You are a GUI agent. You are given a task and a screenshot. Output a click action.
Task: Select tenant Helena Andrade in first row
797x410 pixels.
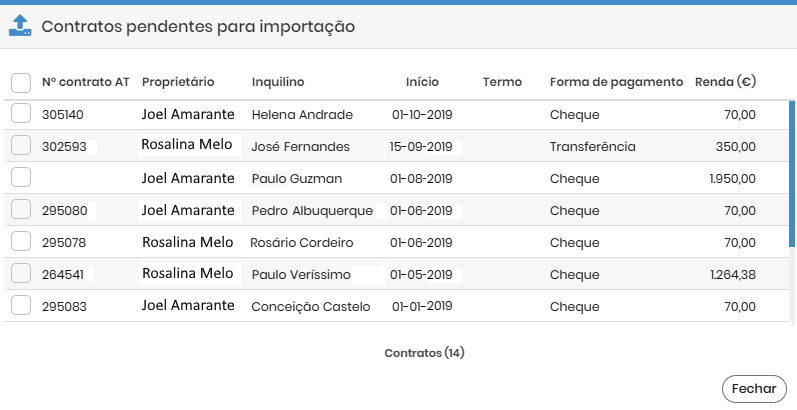(x=302, y=115)
